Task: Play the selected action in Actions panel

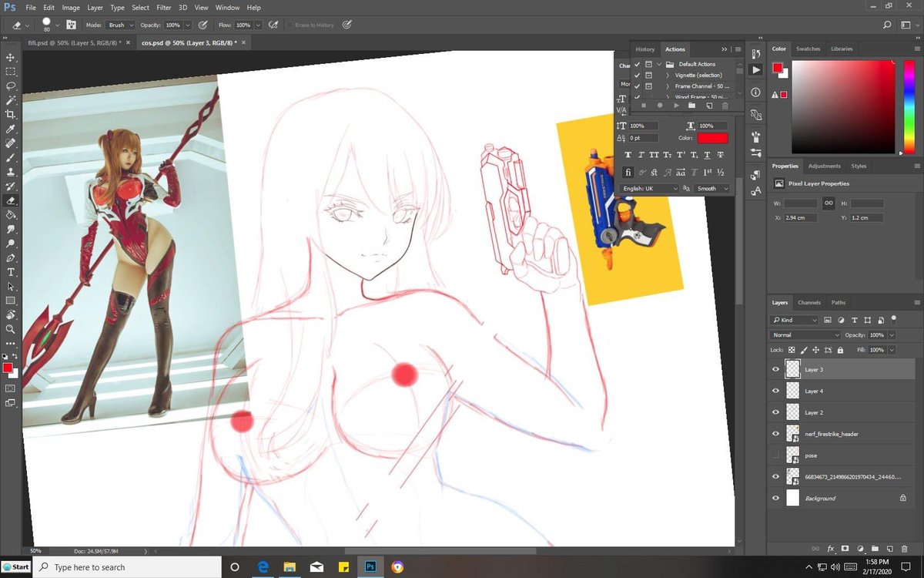Action: click(676, 106)
